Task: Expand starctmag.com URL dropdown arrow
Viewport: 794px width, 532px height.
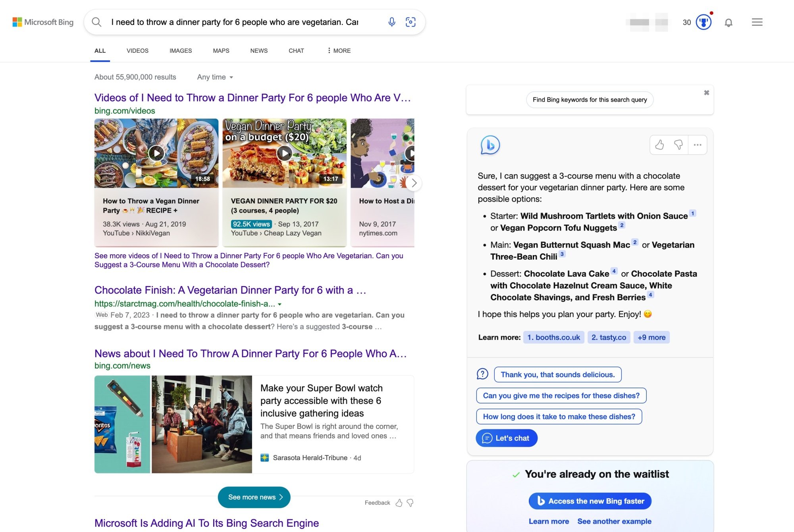Action: 279,304
